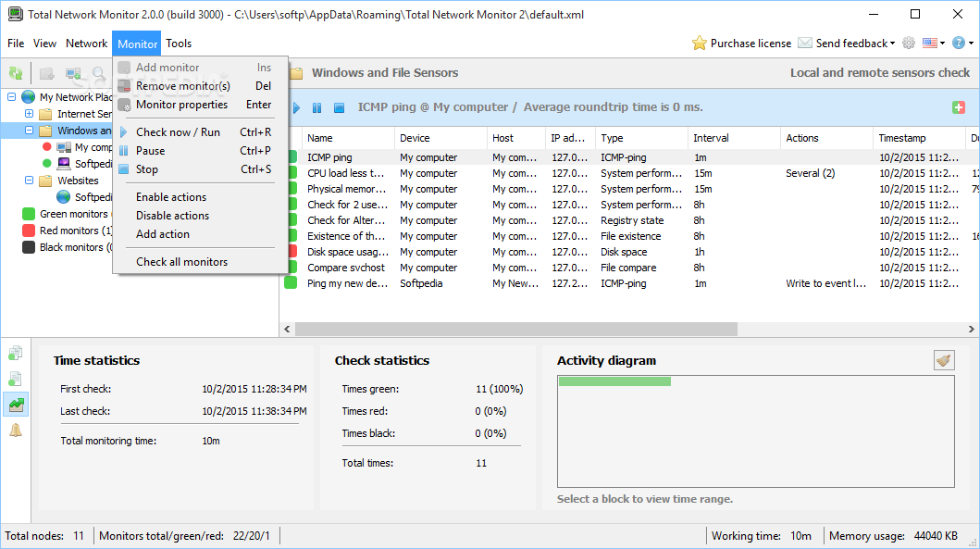Open the Tools menu
This screenshot has width=980, height=549.
pyautogui.click(x=179, y=44)
